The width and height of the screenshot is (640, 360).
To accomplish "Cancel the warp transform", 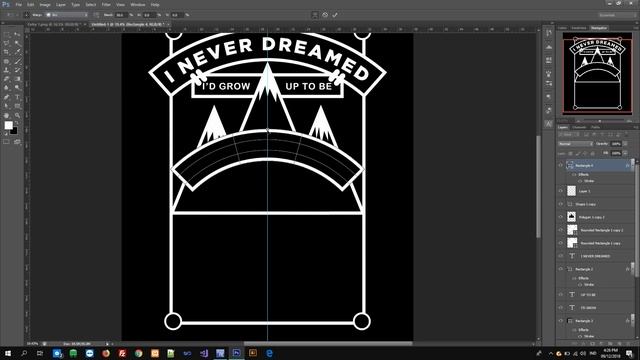I will coord(325,15).
